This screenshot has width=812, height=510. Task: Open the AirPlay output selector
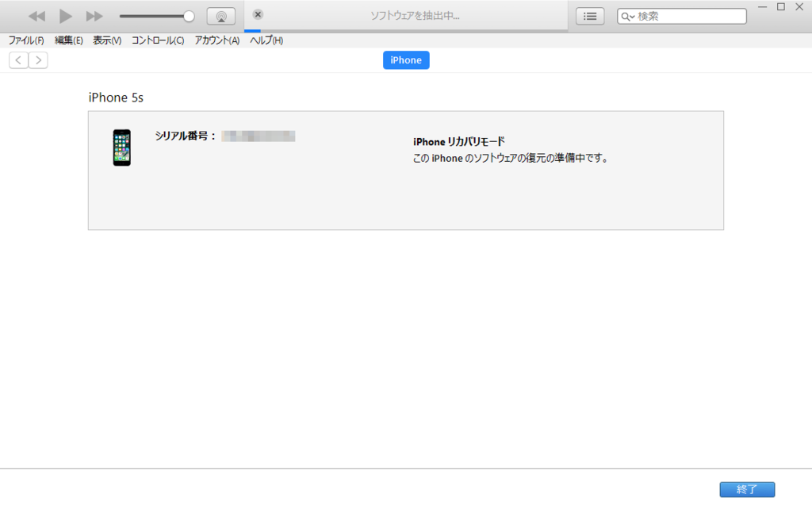coord(221,17)
